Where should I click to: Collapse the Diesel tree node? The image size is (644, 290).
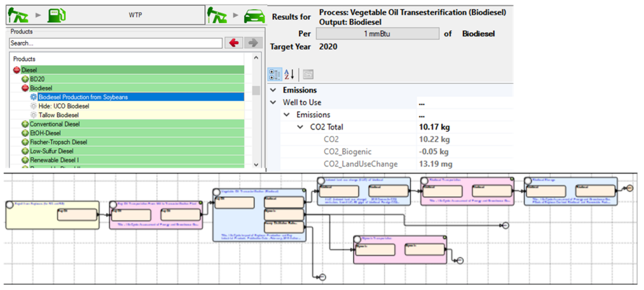click(16, 70)
